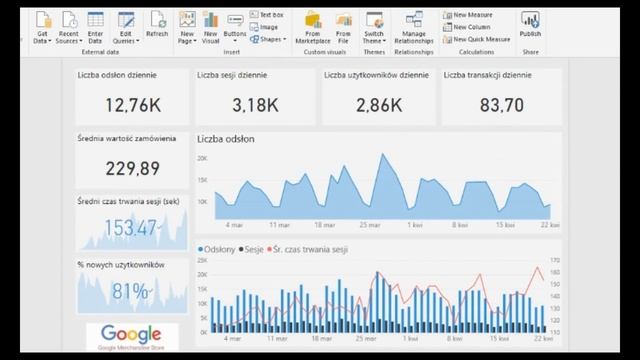640x360 pixels.
Task: Click the 229,89 value
Action: (x=133, y=168)
